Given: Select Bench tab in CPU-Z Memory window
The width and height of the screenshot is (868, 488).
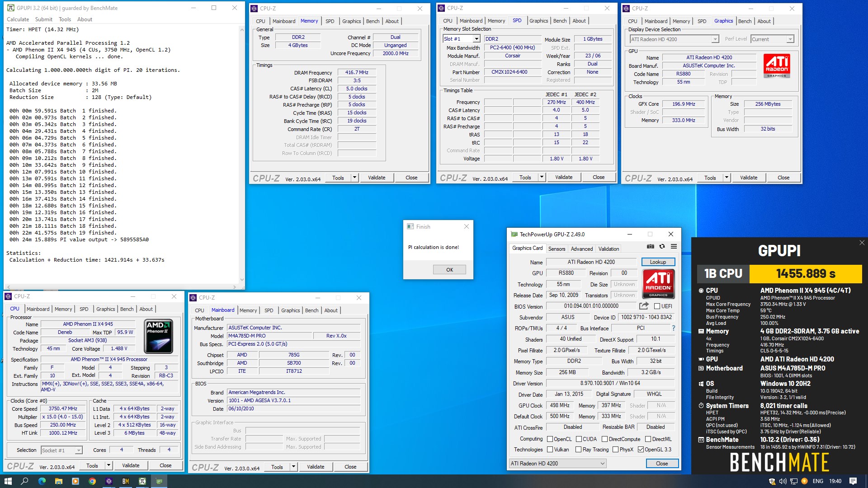Looking at the screenshot, I should [x=373, y=21].
